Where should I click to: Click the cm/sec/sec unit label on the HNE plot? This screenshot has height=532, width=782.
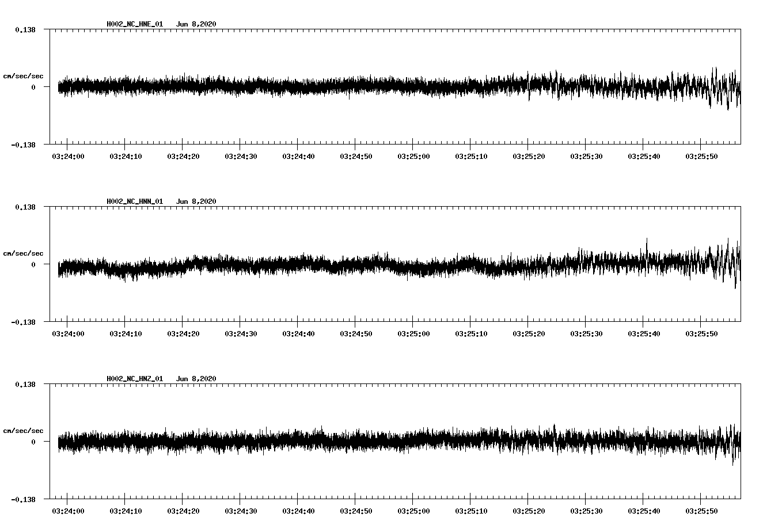(23, 76)
